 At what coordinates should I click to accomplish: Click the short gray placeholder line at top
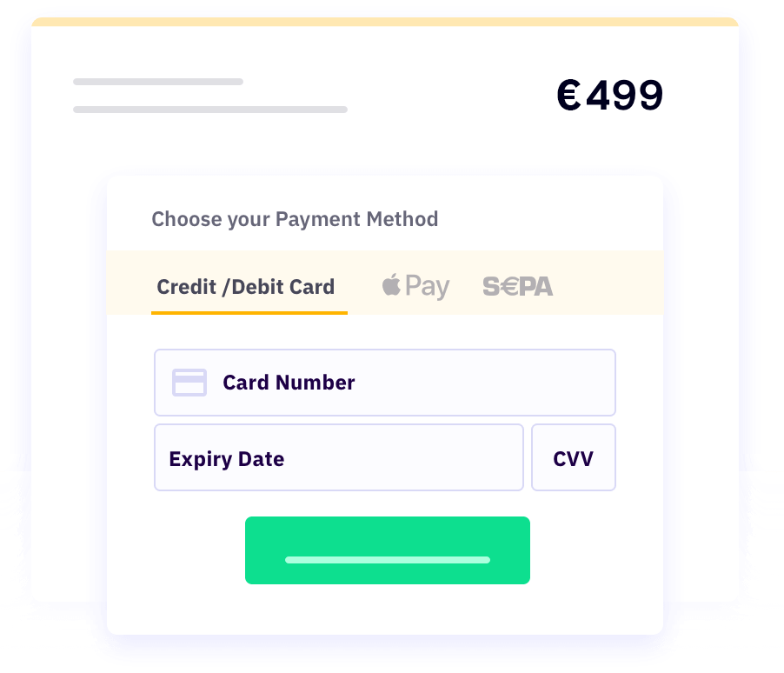tap(158, 82)
